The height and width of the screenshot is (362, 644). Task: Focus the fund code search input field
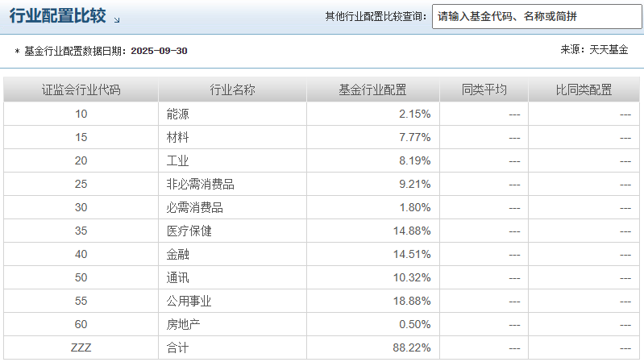(537, 16)
